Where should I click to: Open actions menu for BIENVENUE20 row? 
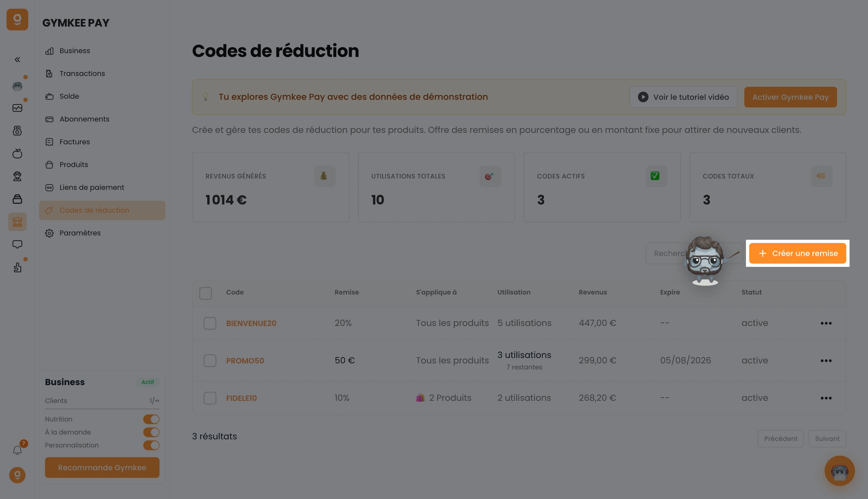coord(826,323)
